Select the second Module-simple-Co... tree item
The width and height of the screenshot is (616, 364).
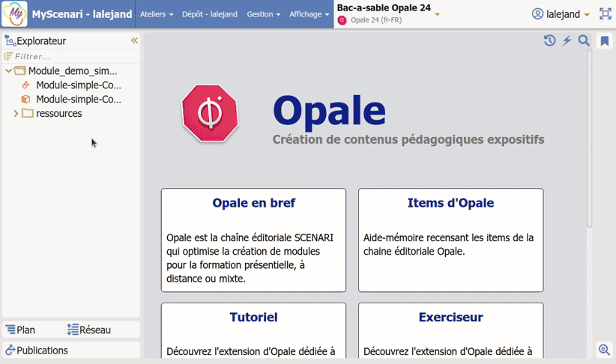point(79,99)
